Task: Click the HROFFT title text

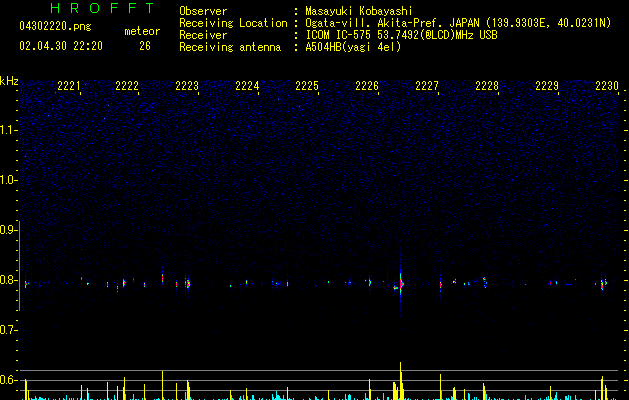Action: coord(102,8)
